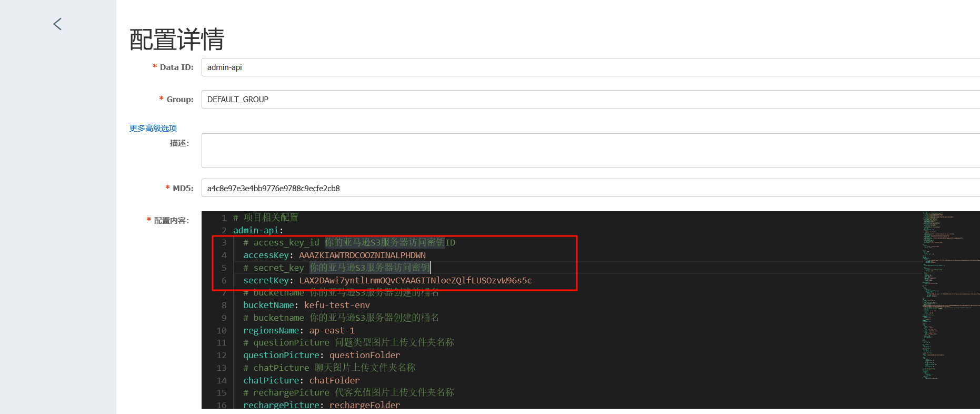Image resolution: width=980 pixels, height=414 pixels.
Task: Expand the 更多高级选项 link
Action: click(x=153, y=128)
